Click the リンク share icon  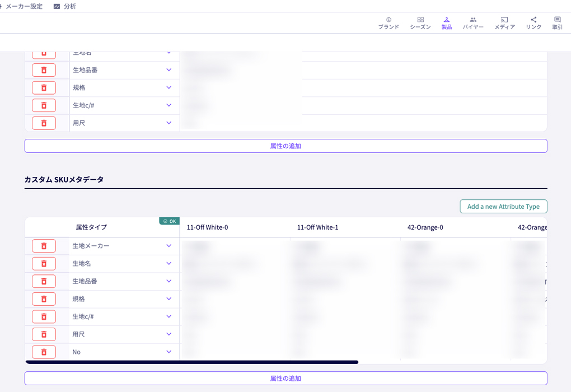point(533,20)
